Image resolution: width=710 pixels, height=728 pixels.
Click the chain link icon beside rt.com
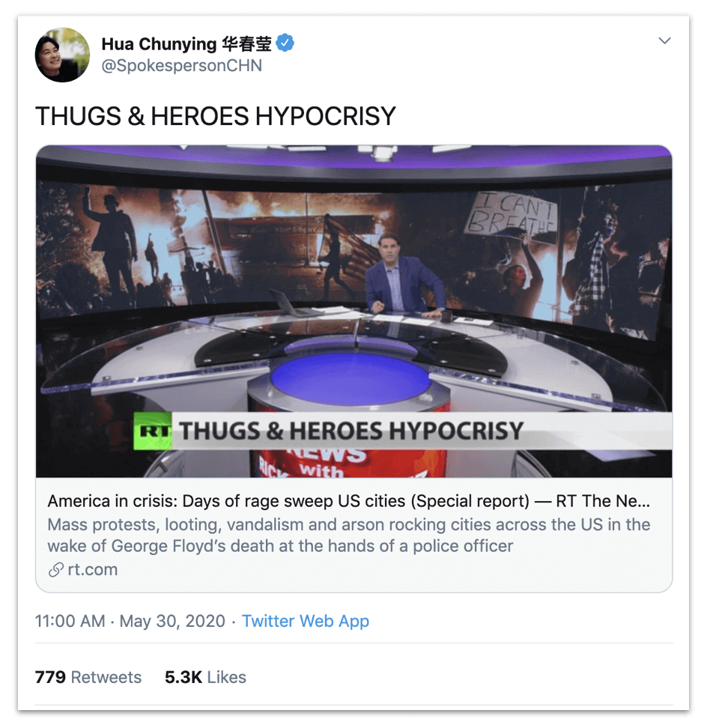point(55,570)
